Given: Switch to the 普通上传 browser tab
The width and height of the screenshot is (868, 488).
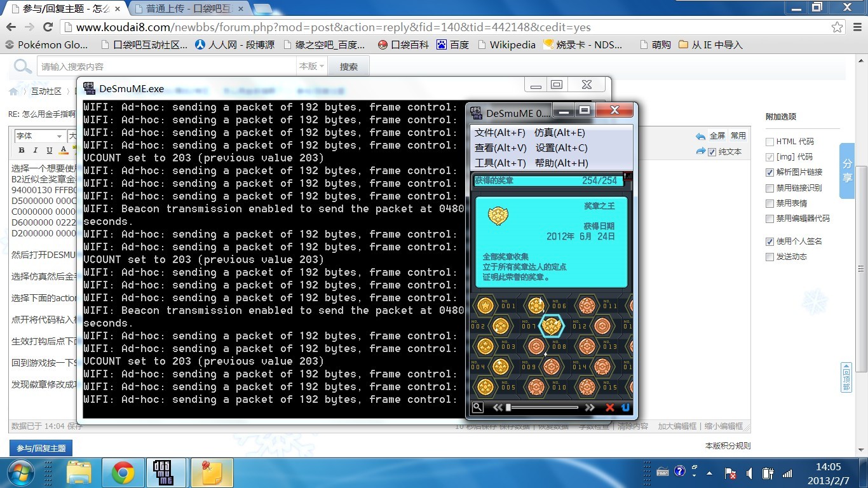Looking at the screenshot, I should pyautogui.click(x=189, y=9).
